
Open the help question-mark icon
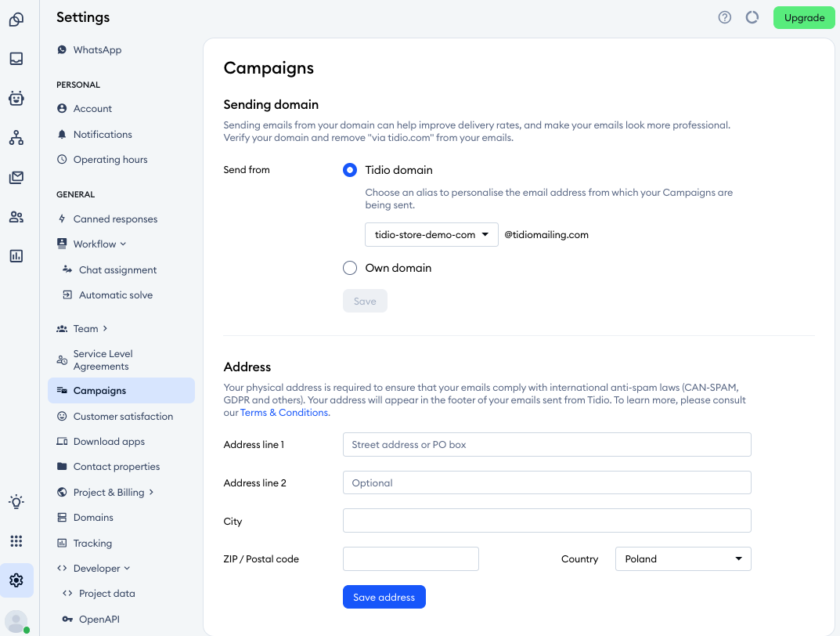pyautogui.click(x=724, y=16)
